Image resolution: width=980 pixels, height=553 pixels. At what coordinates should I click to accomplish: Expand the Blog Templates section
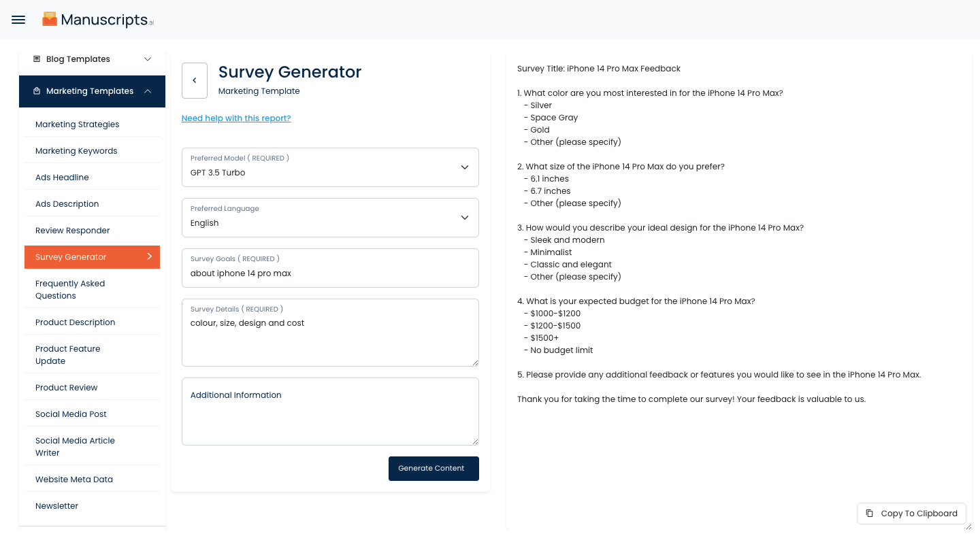point(148,59)
